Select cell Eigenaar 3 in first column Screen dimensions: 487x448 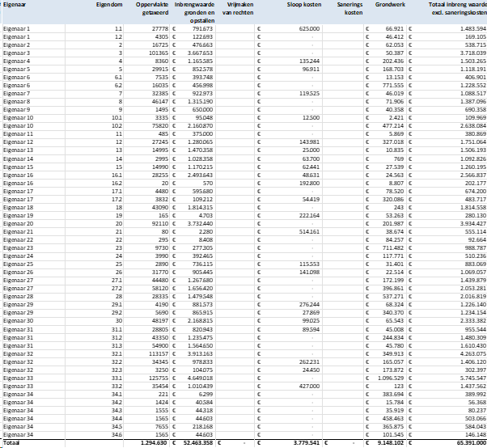click(33, 53)
